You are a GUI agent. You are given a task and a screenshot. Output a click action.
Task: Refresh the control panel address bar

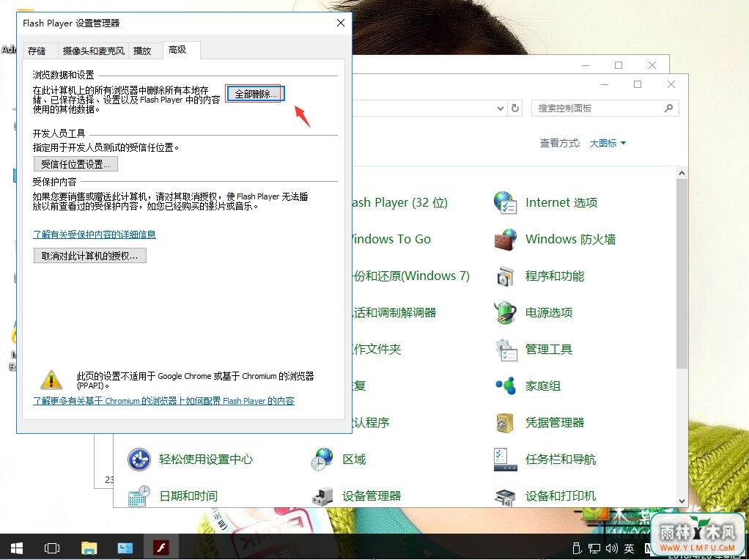[x=515, y=108]
